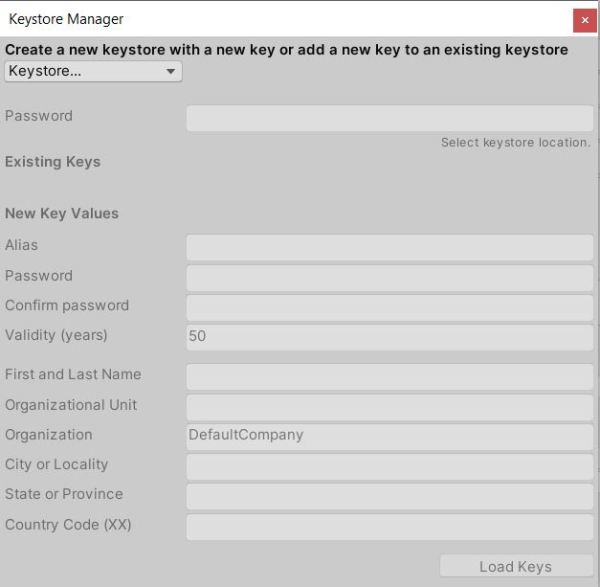Click the New Key Values heading

coord(62,213)
